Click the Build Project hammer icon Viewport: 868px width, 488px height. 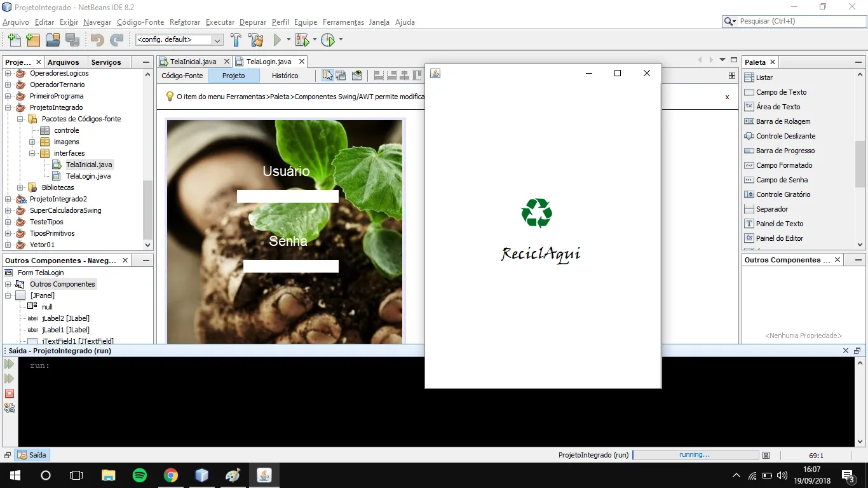click(x=236, y=40)
